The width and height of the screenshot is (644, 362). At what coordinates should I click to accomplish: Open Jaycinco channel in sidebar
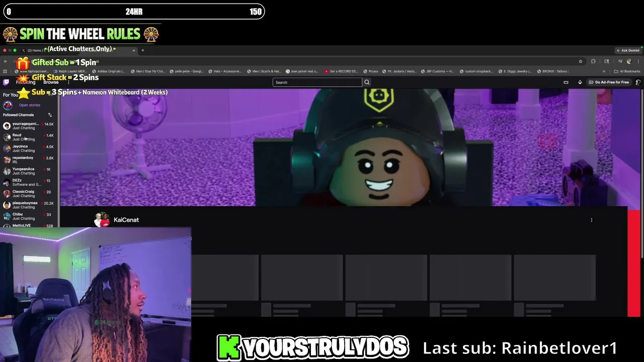pyautogui.click(x=29, y=148)
